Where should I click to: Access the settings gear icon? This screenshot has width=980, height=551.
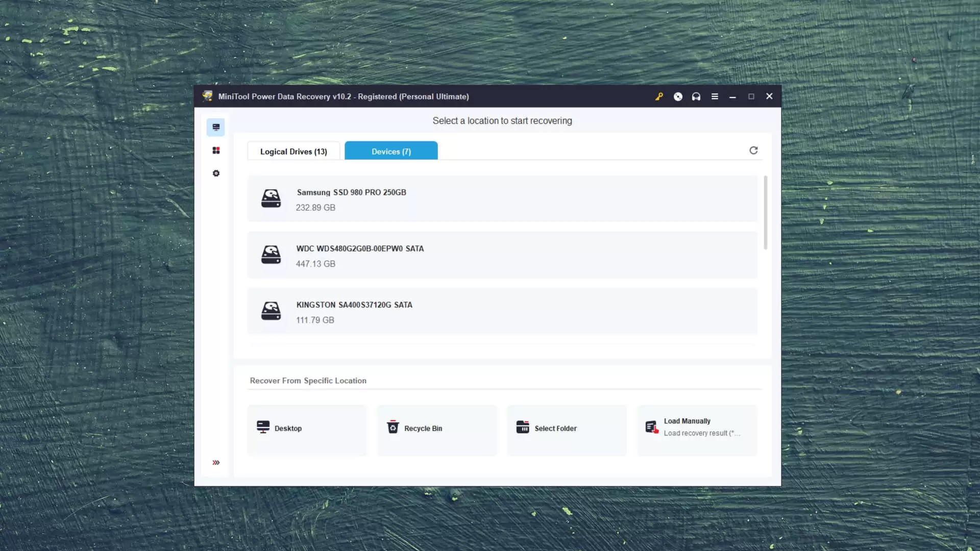tap(215, 173)
